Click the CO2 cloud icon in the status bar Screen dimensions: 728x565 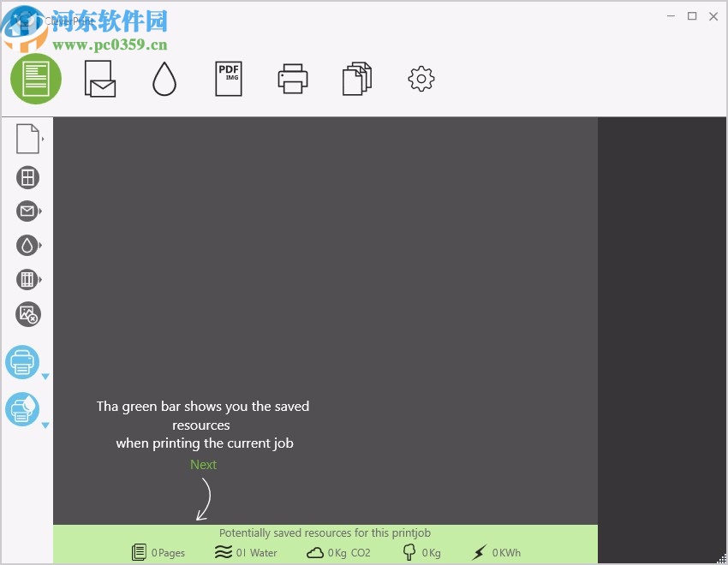(316, 552)
